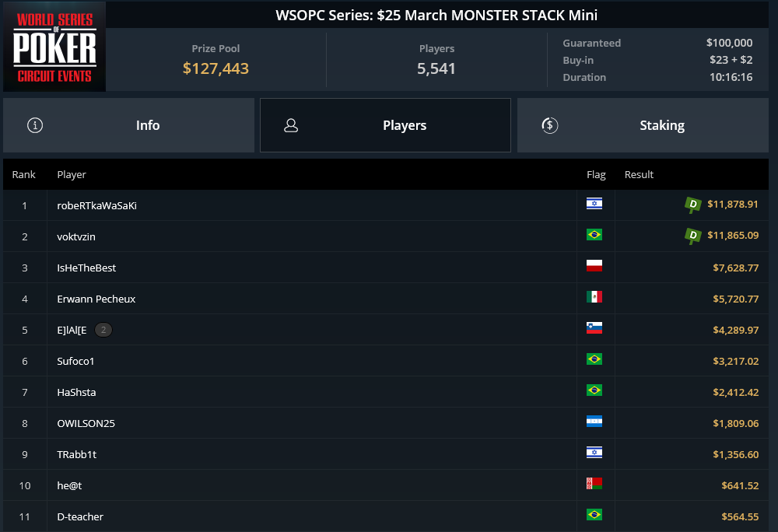Click the player silhouette icon
The width and height of the screenshot is (778, 532).
(x=291, y=125)
